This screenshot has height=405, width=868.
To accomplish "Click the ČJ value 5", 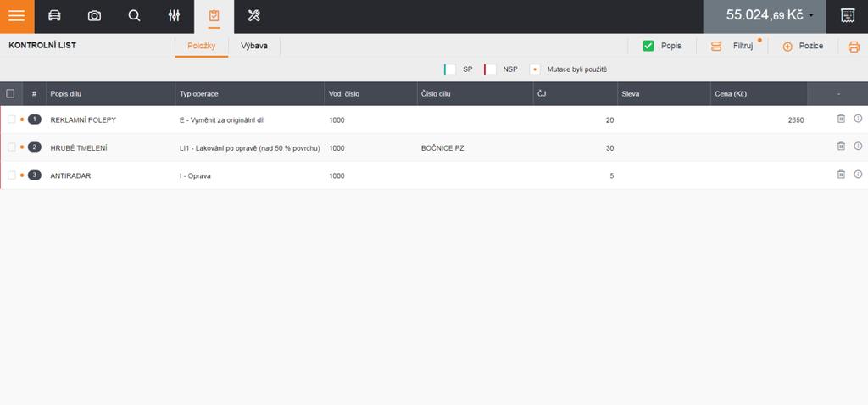I will (612, 176).
